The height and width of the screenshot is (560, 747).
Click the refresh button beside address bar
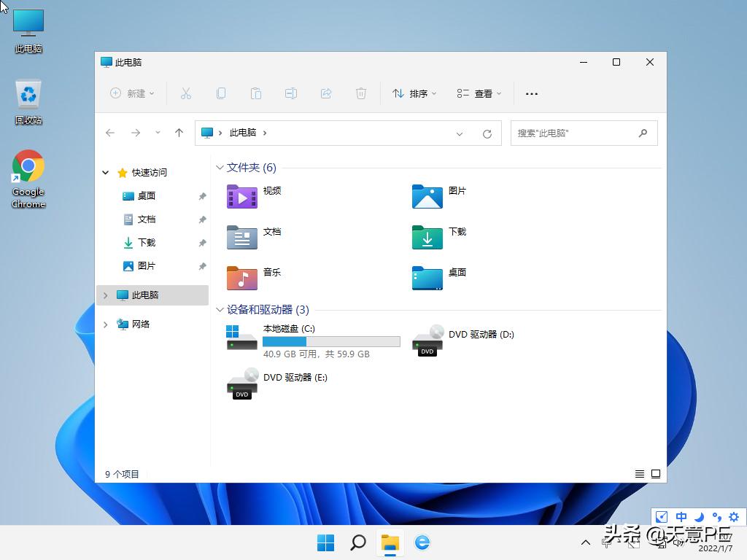point(487,133)
